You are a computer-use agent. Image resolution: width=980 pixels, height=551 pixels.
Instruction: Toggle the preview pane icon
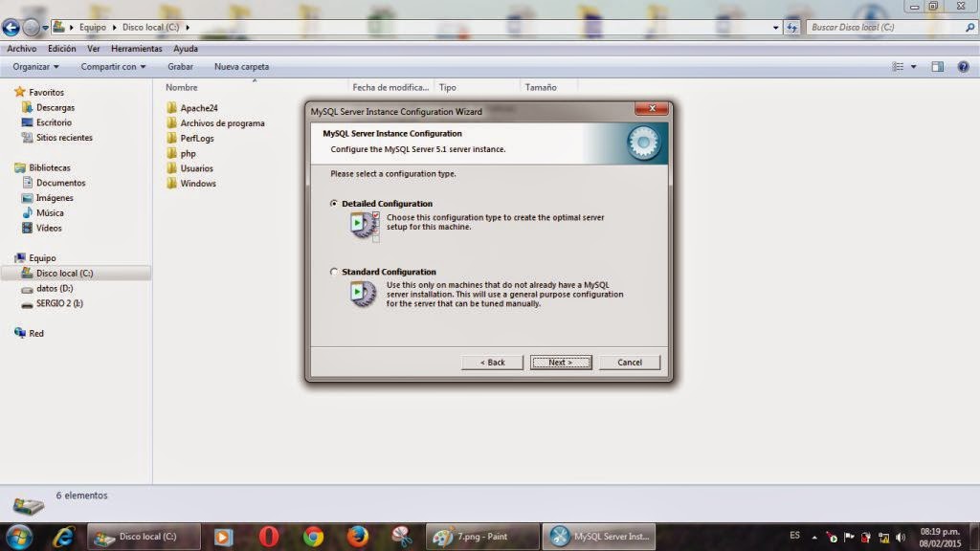(938, 67)
